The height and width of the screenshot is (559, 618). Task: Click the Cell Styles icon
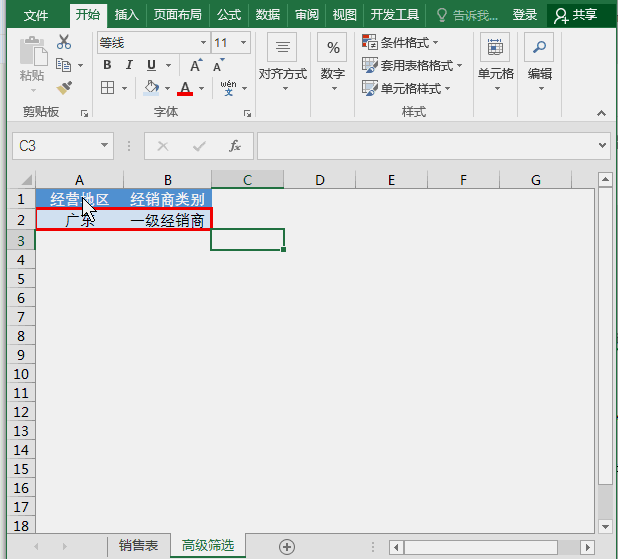pos(370,88)
